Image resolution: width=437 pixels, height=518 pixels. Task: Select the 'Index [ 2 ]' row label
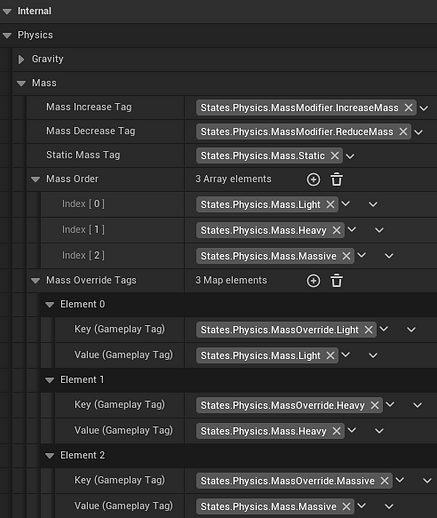click(x=83, y=255)
